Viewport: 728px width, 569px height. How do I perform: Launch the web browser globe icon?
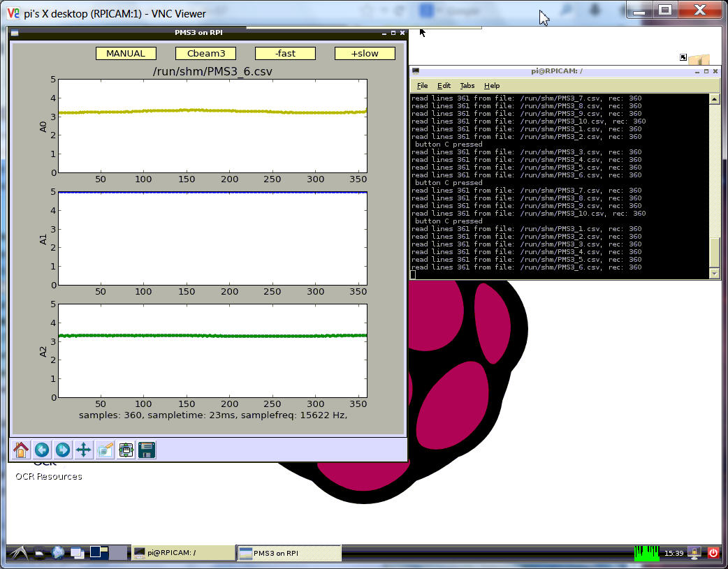click(58, 553)
